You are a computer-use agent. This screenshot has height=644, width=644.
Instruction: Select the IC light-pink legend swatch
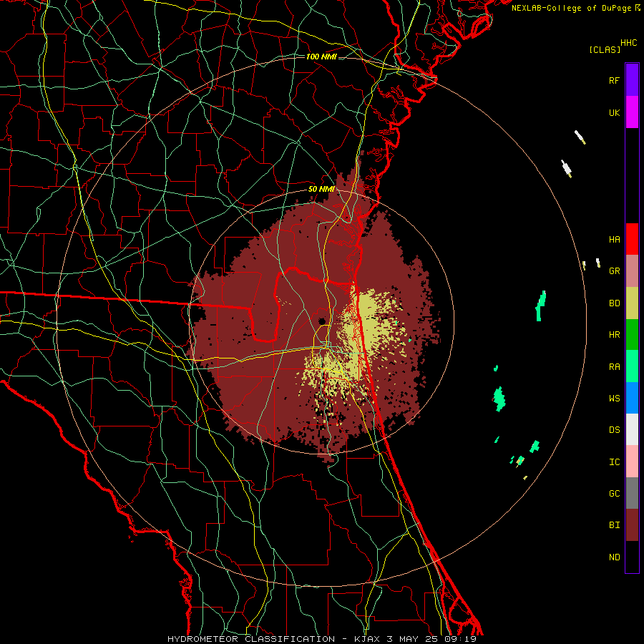pos(632,462)
